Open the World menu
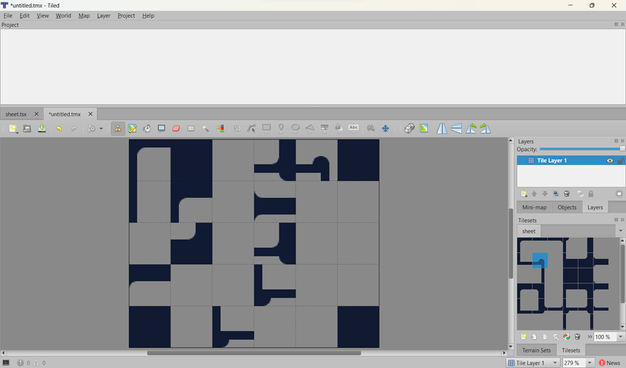This screenshot has height=368, width=626. 63,16
